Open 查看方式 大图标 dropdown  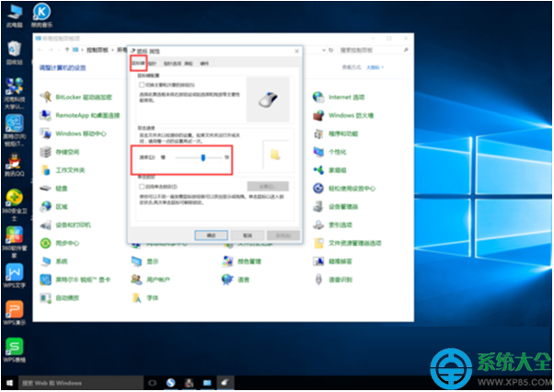[x=375, y=67]
